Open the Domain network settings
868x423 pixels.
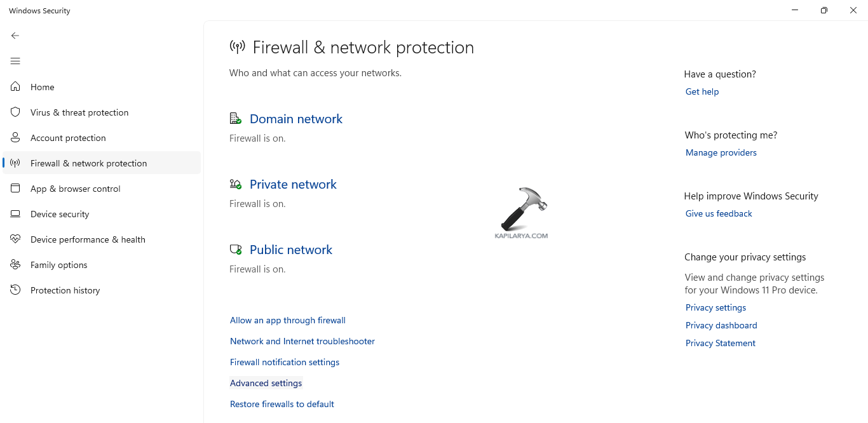tap(295, 119)
